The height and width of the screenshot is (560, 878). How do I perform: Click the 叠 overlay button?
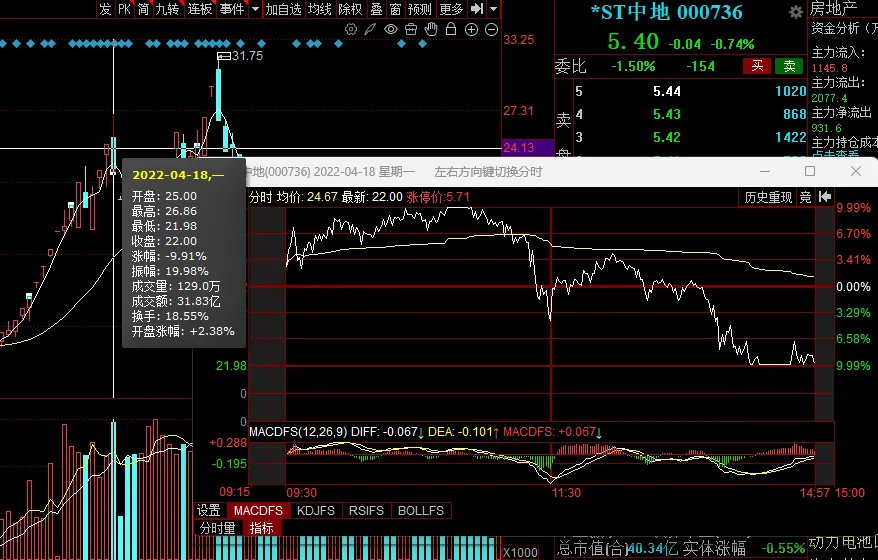377,9
